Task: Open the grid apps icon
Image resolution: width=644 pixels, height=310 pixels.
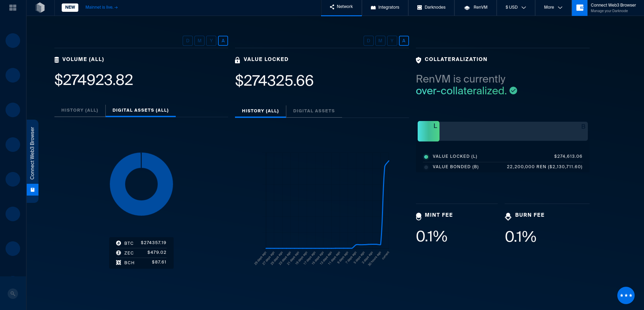Action: tap(13, 8)
